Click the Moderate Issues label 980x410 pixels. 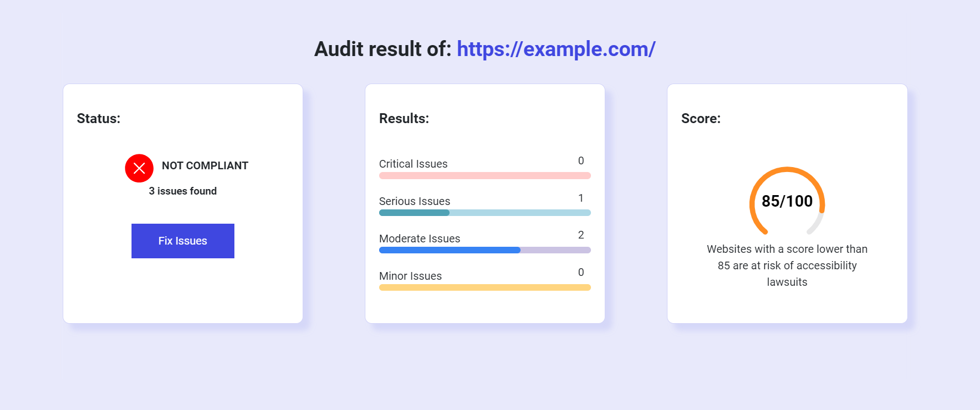[x=419, y=239]
